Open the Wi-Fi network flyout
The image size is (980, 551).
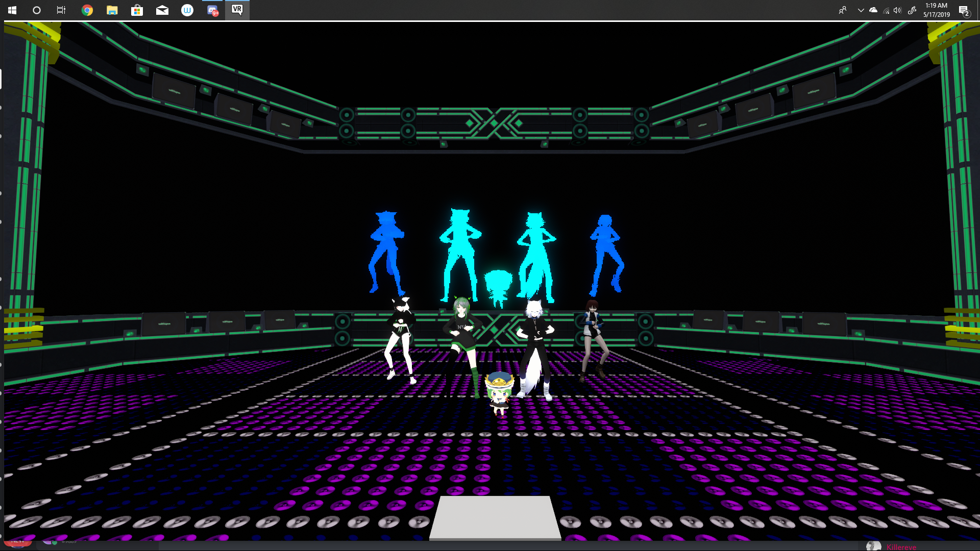coord(886,10)
